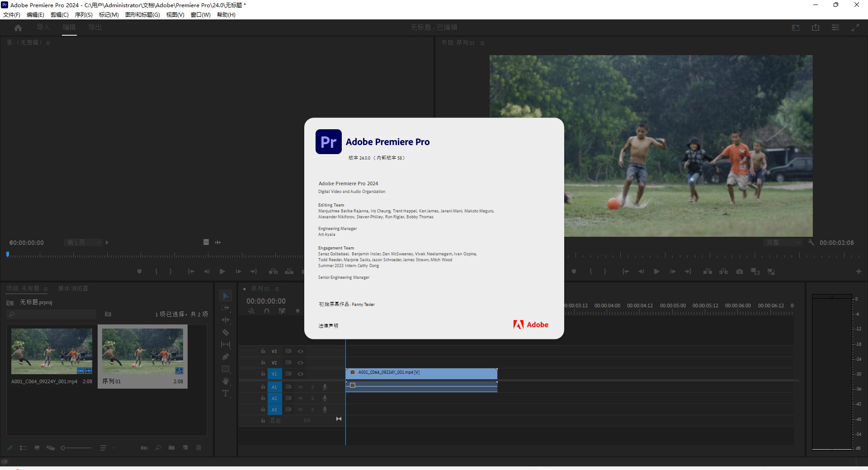This screenshot has width=868, height=470.
Task: Add marker in the timeline header
Action: tap(297, 311)
